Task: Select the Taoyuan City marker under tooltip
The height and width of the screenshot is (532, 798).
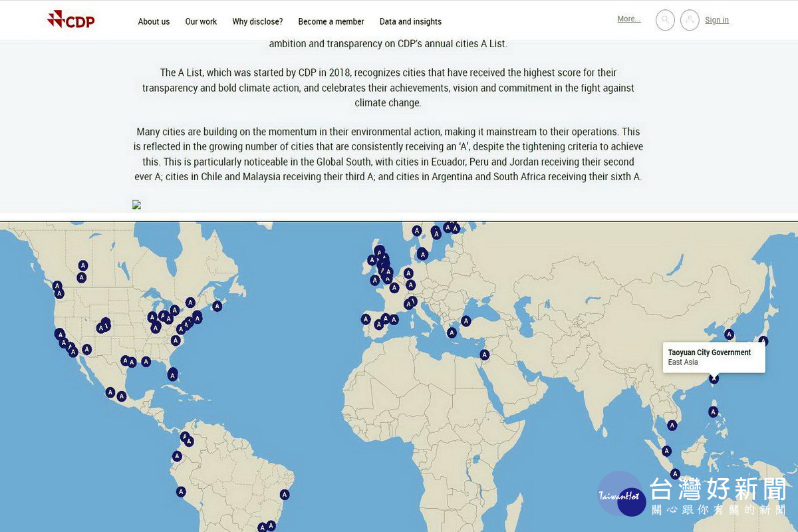Action: 714,378
